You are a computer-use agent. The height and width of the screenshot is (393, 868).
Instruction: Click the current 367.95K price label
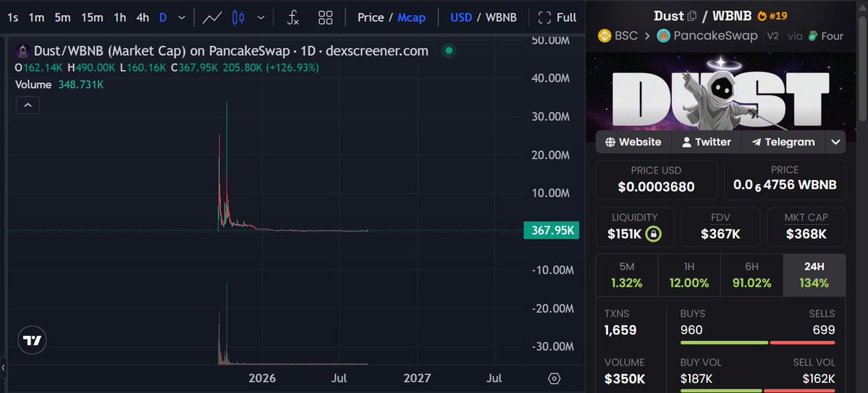[552, 230]
